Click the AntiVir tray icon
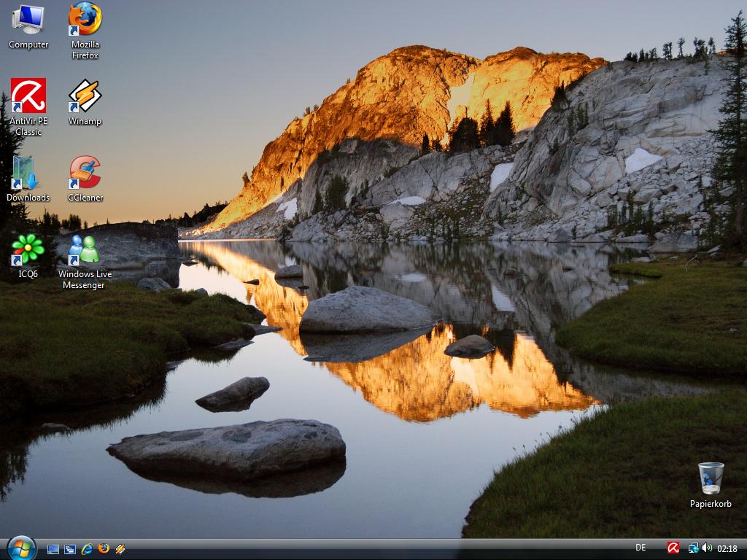The image size is (747, 560). coord(673,548)
